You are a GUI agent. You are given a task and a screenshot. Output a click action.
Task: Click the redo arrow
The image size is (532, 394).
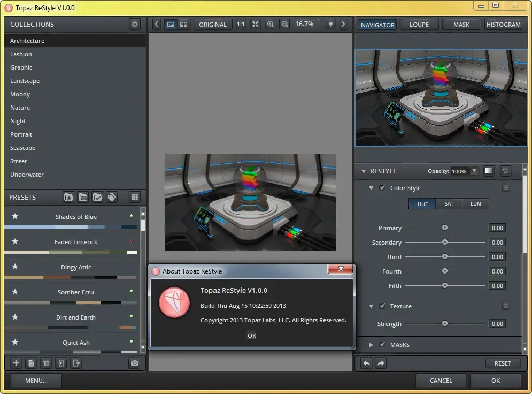point(381,363)
